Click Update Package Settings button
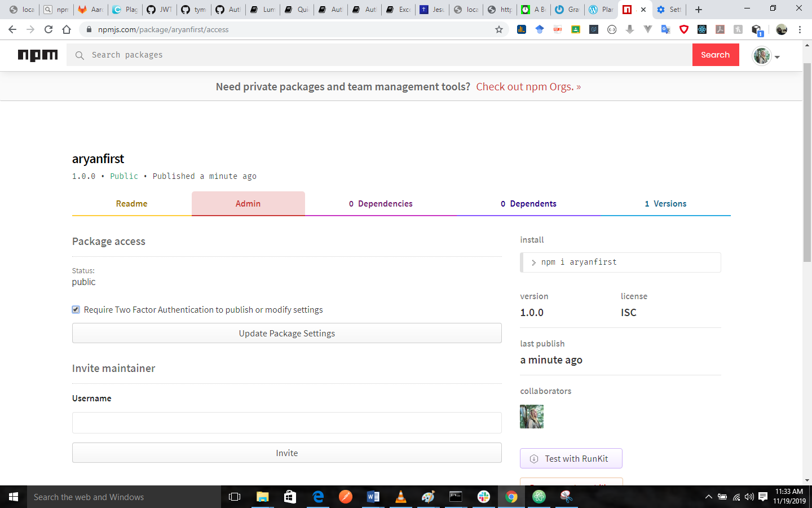Screen dimensions: 812x508 (x=287, y=333)
